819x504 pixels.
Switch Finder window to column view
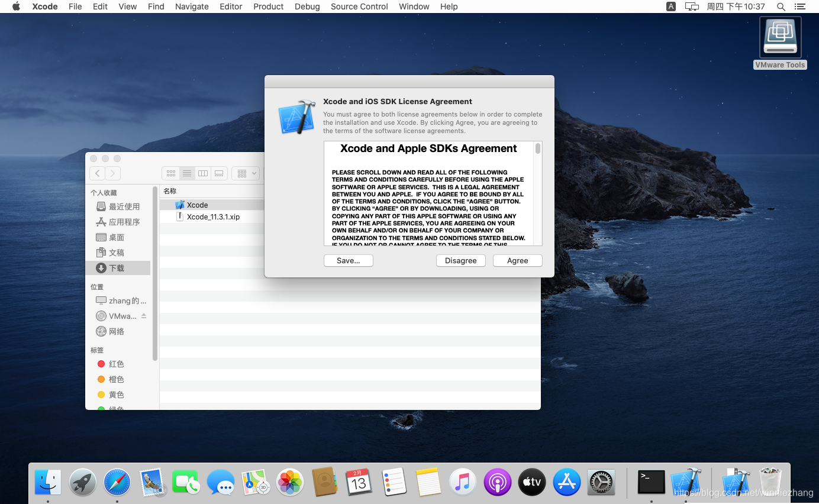click(203, 173)
